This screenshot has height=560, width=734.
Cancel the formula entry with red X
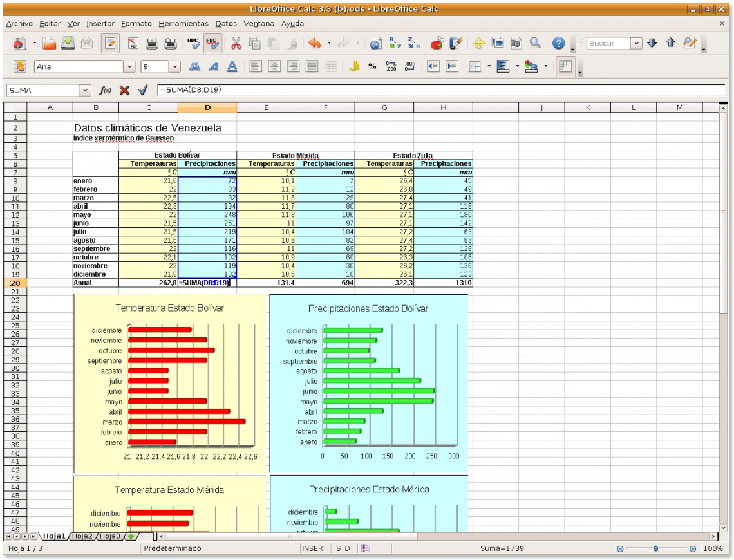coord(124,90)
